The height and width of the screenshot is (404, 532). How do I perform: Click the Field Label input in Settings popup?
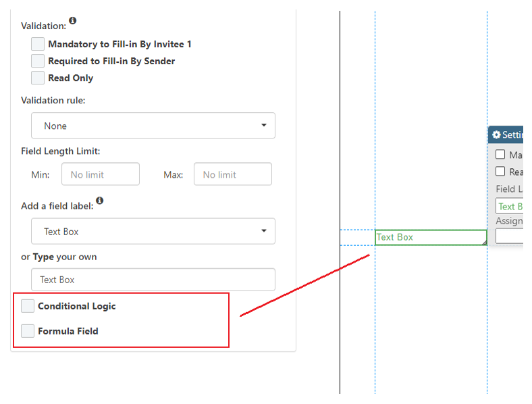click(510, 206)
